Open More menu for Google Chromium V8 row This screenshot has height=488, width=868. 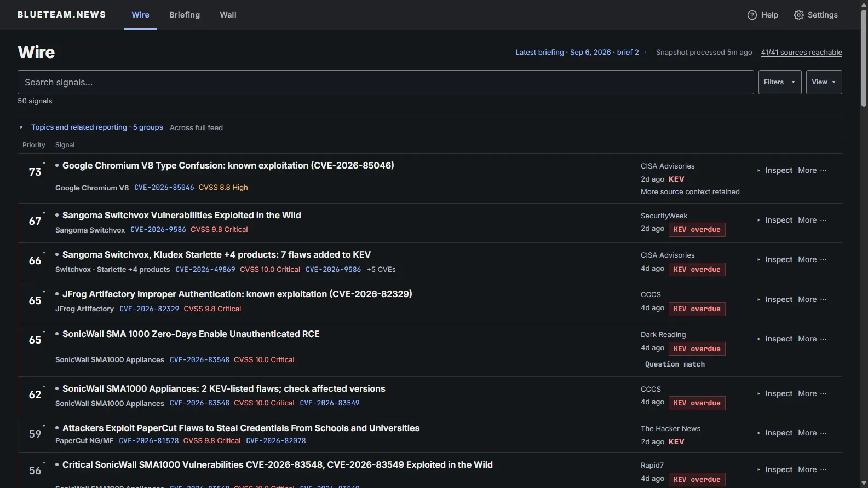812,170
